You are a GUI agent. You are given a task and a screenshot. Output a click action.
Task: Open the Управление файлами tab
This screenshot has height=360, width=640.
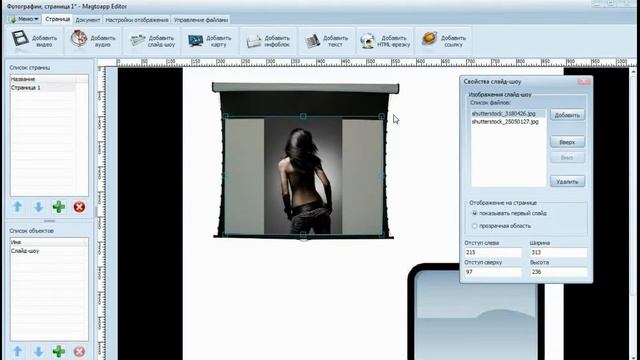(x=200, y=20)
